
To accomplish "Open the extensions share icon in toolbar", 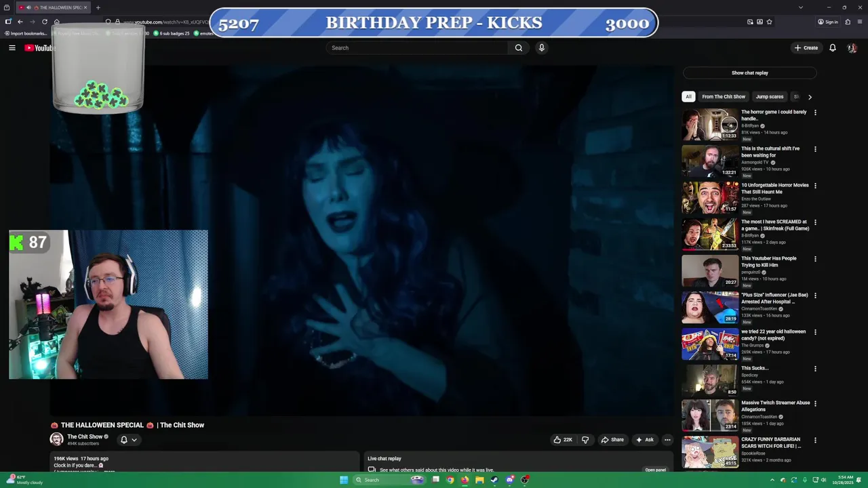I will [x=848, y=22].
